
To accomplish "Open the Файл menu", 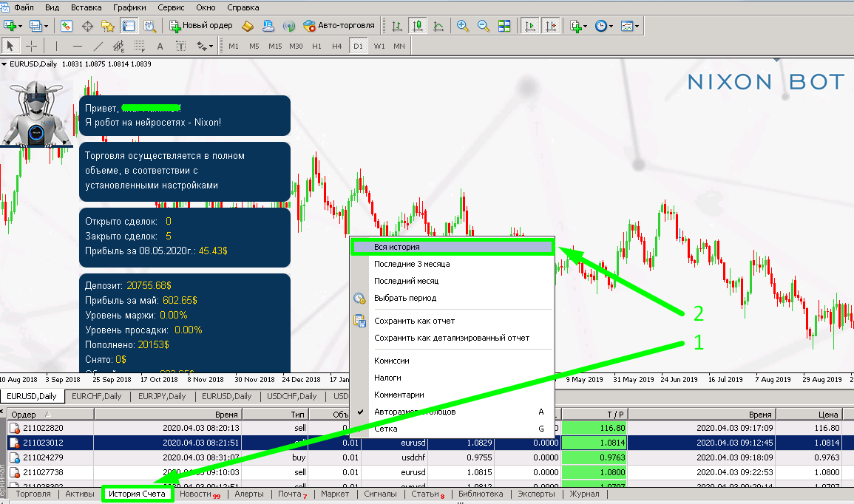I will click(x=24, y=7).
